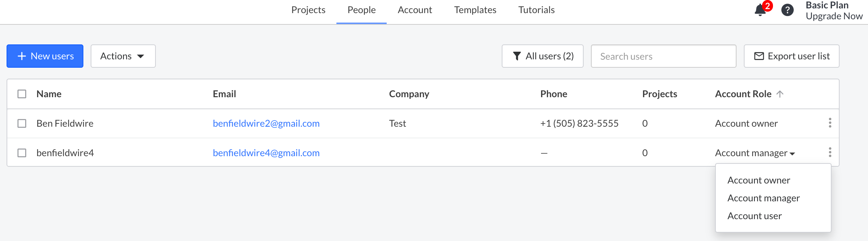868x241 pixels.
Task: Select Account owner in role menu
Action: coord(758,180)
